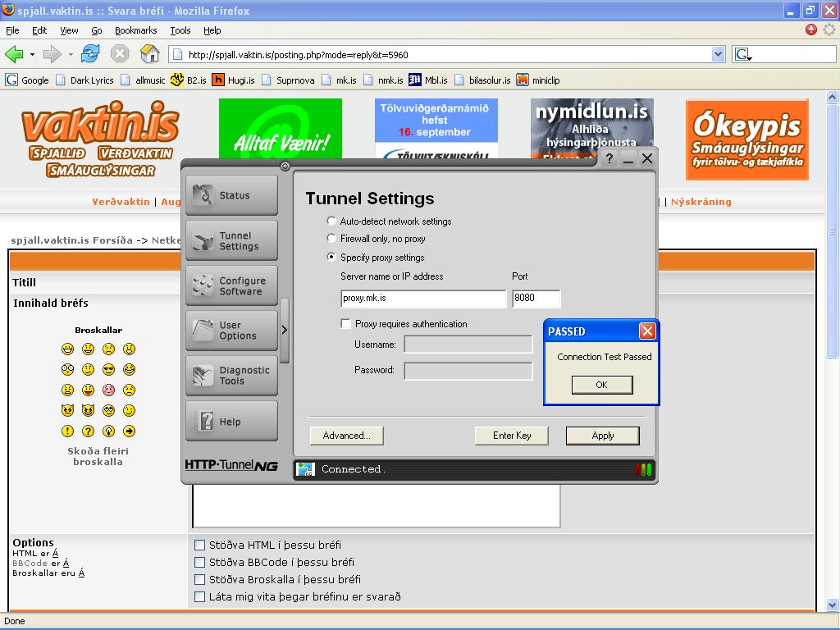
Task: Click the Server name or IP field
Action: tap(423, 299)
